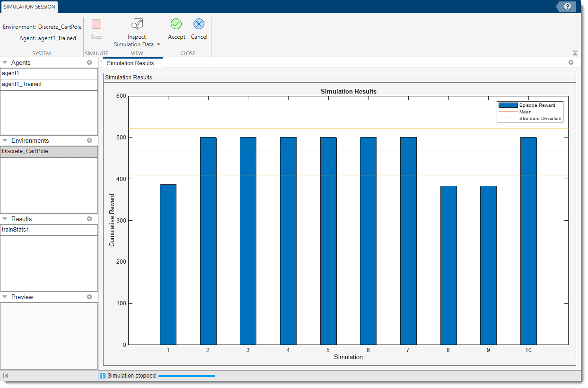Click the info icon next to Simulation stopped
Viewport: 588px width, 388px height.
tap(104, 375)
